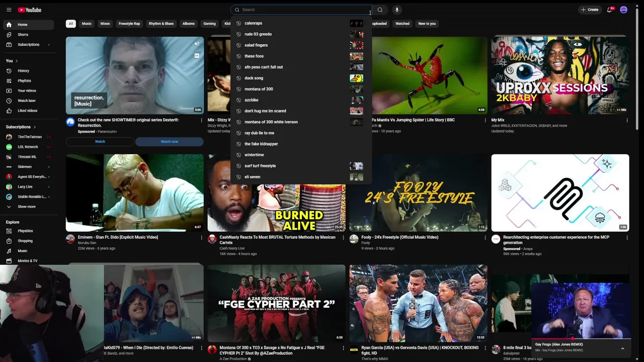This screenshot has width=644, height=362.
Task: Open more options for Fooly 24's Freestyle
Action: coord(485,237)
